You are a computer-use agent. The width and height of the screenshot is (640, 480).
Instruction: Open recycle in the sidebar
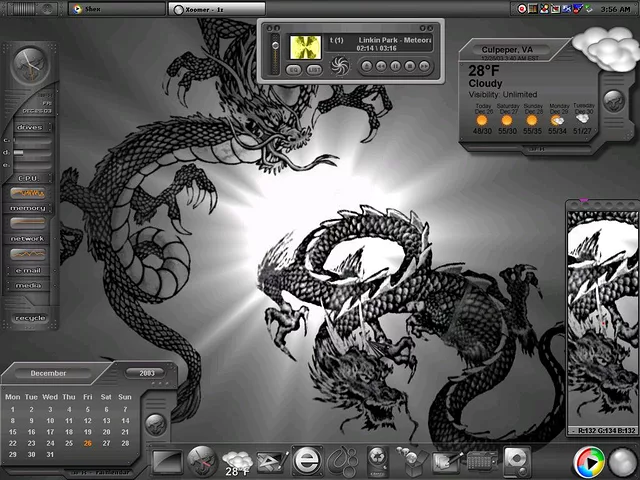point(30,318)
